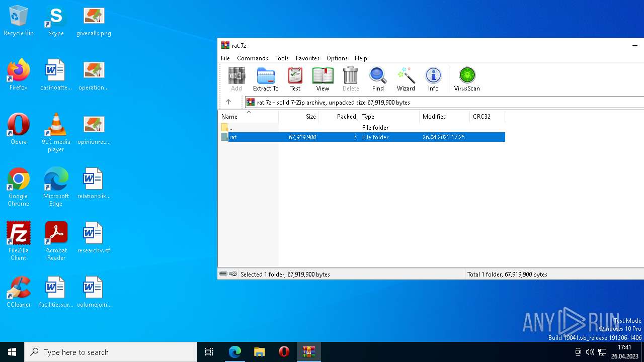Sort list by Name column header
The width and height of the screenshot is (644, 362).
[248, 117]
